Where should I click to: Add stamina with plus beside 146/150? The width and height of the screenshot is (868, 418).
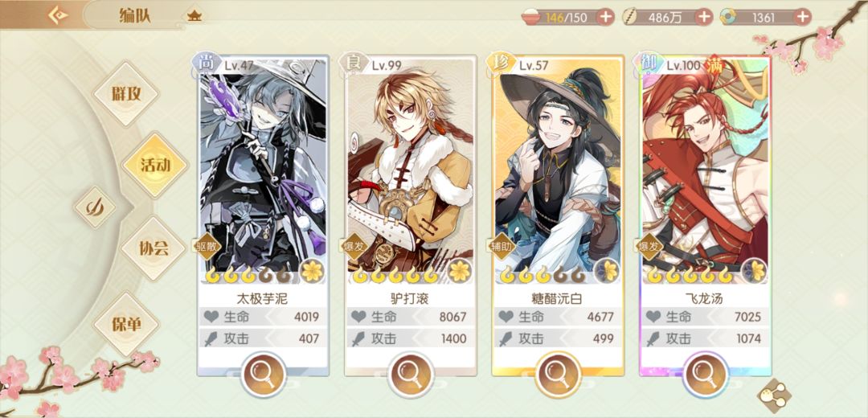[606, 17]
